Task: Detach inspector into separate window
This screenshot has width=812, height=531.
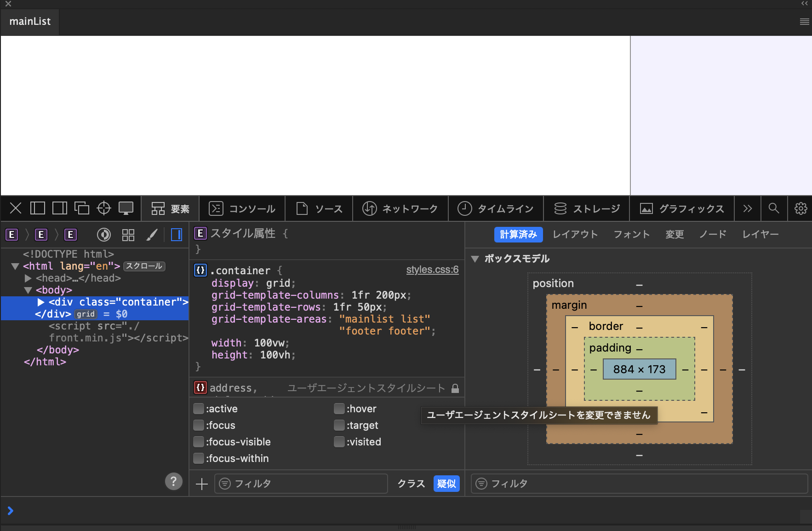Action: [x=82, y=208]
